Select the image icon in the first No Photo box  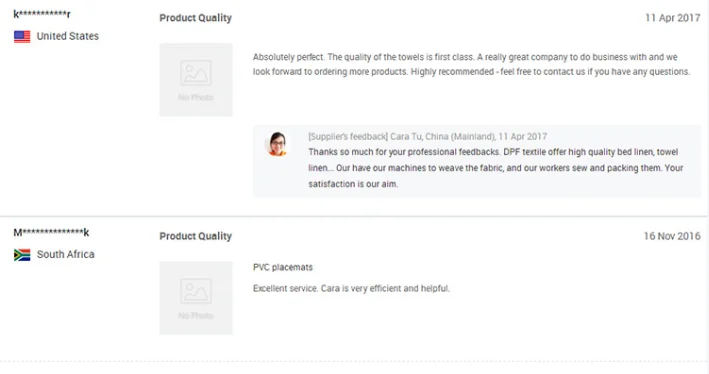(x=196, y=73)
